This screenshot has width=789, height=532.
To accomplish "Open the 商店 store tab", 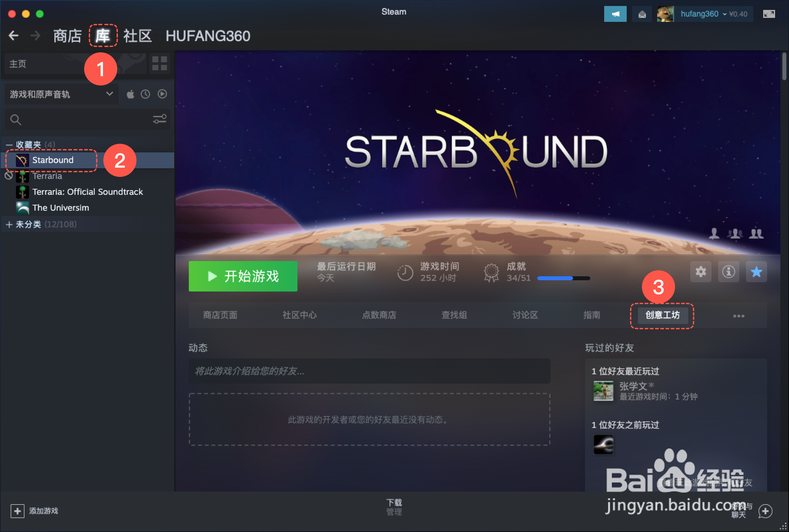I will tap(67, 36).
